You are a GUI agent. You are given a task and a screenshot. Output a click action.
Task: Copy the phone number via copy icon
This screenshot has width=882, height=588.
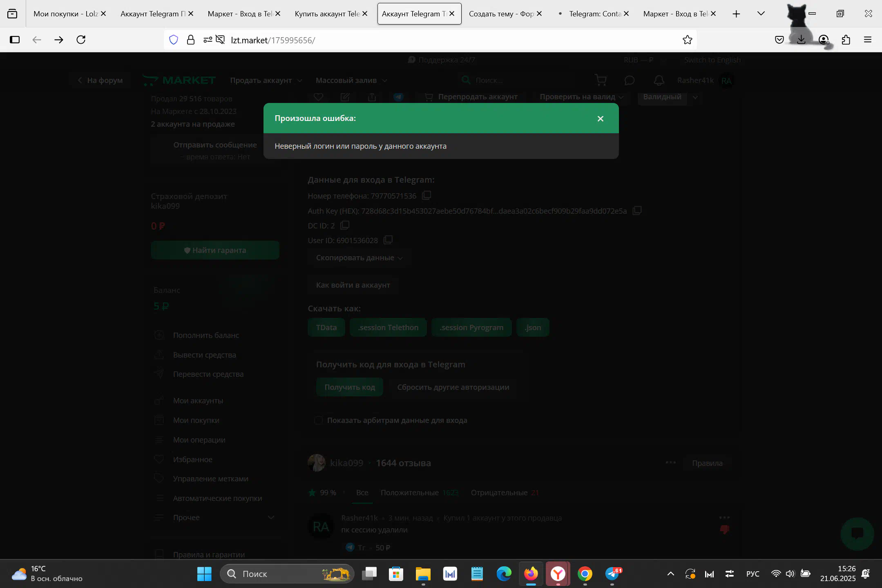click(426, 195)
